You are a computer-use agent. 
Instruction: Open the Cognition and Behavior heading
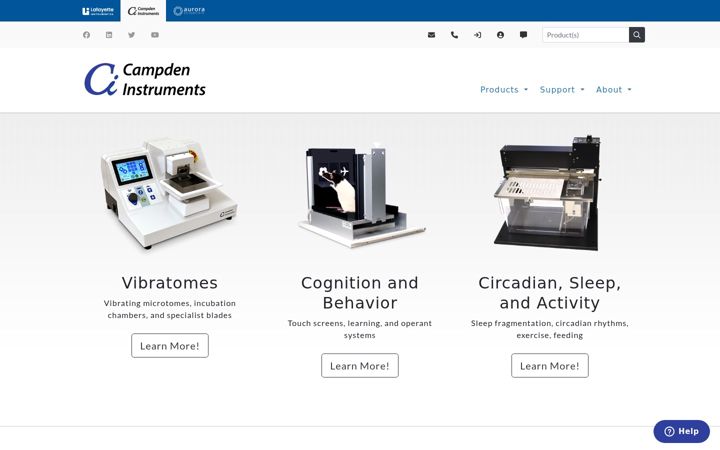pos(360,293)
